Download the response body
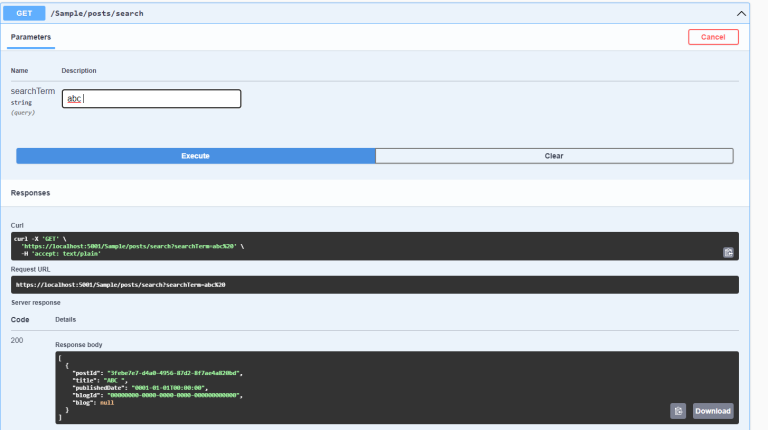This screenshot has height=430, width=768. [713, 411]
